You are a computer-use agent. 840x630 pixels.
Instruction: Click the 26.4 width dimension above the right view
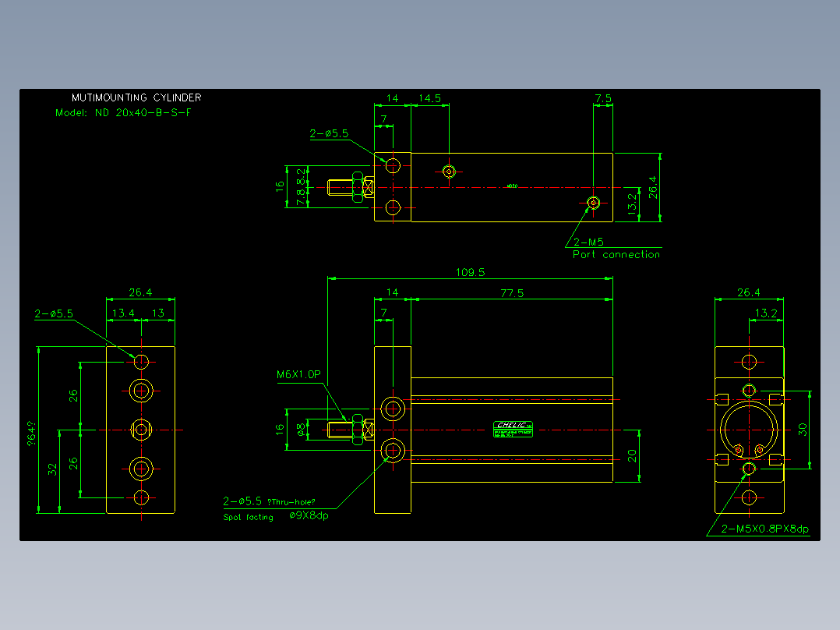point(748,292)
